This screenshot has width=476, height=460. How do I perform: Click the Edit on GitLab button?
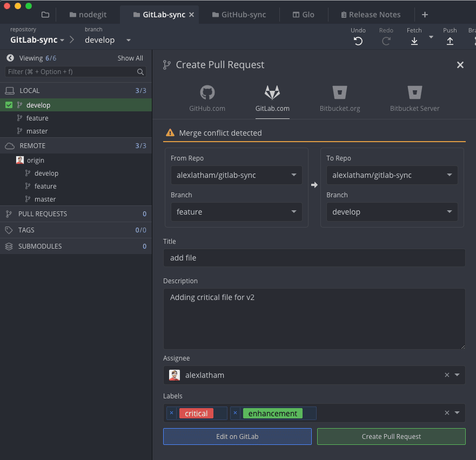[237, 436]
